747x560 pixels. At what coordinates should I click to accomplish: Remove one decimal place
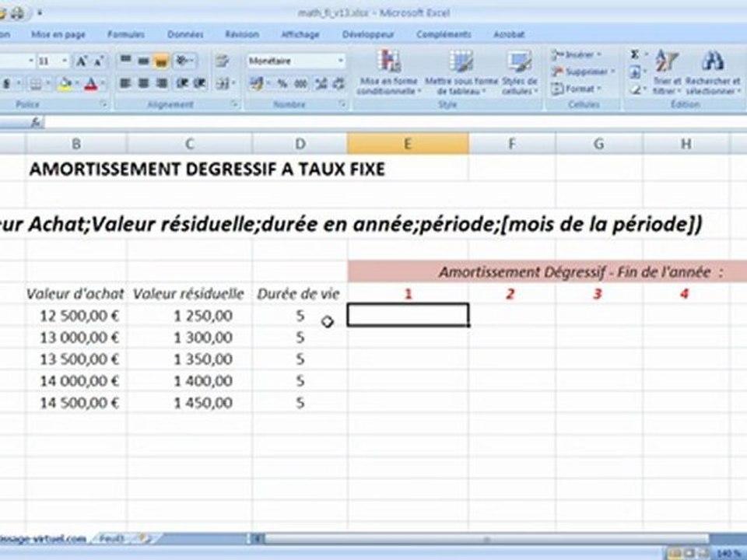point(338,84)
